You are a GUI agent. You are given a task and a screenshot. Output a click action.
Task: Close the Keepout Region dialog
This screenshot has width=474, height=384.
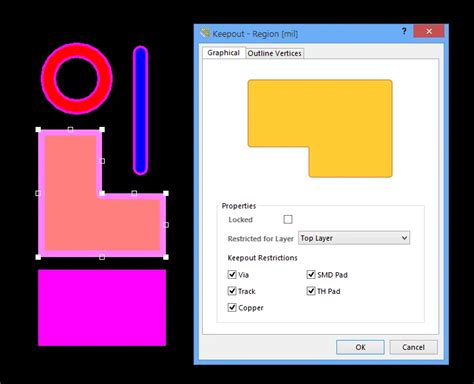pyautogui.click(x=429, y=31)
